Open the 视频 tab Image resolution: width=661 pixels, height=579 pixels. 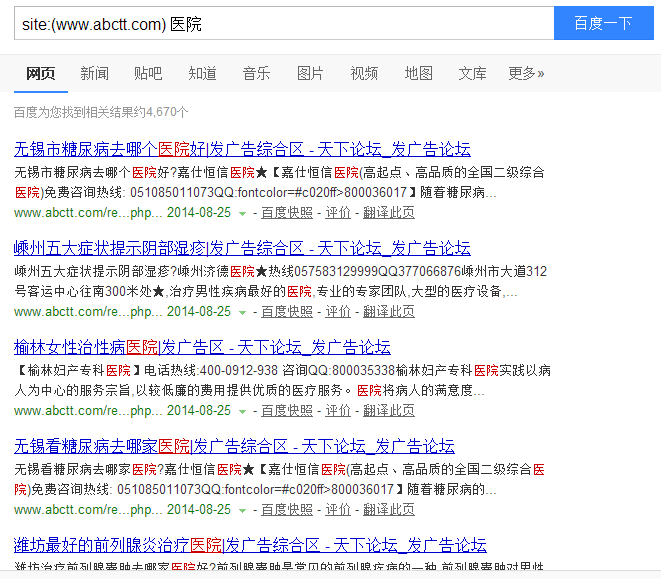364,73
